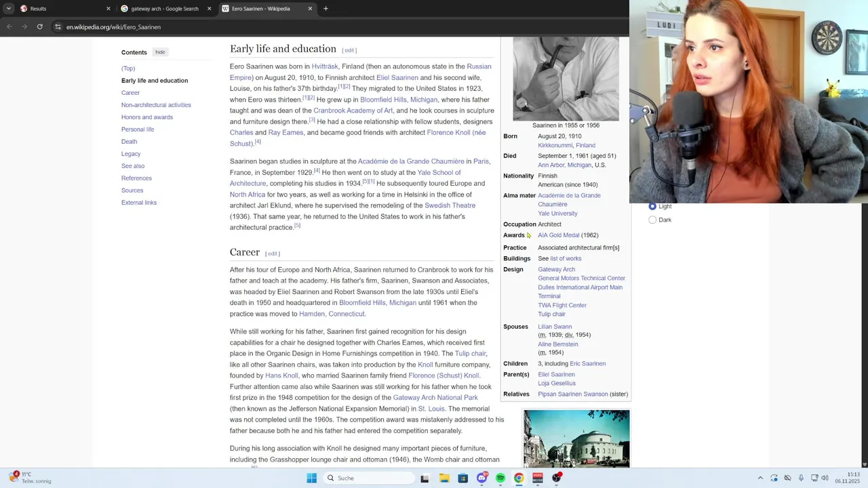Open the weather widget on taskbar
Image resolution: width=868 pixels, height=488 pixels.
[31, 478]
